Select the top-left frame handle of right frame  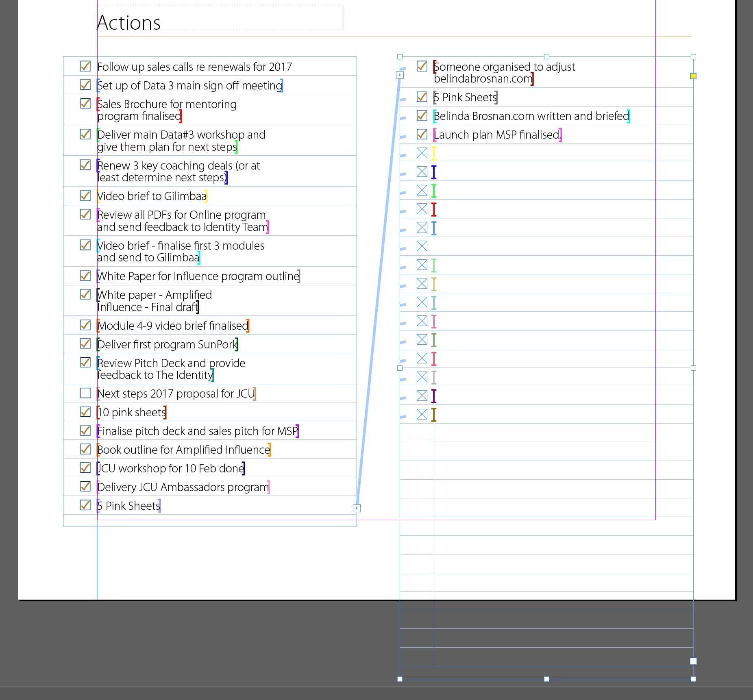400,57
